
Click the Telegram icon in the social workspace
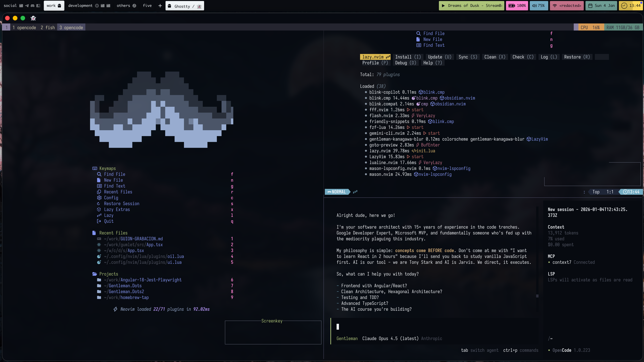tap(27, 6)
